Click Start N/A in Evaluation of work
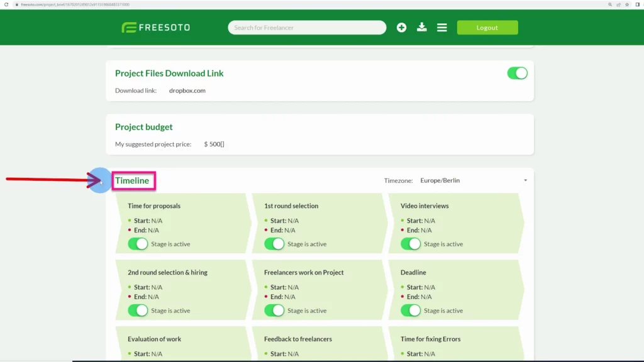The image size is (644, 362). pos(148,353)
